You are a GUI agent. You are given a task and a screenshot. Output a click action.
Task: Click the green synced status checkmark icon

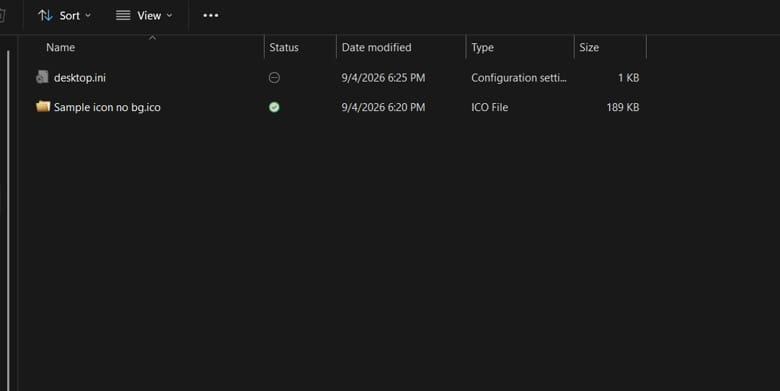pyautogui.click(x=274, y=107)
